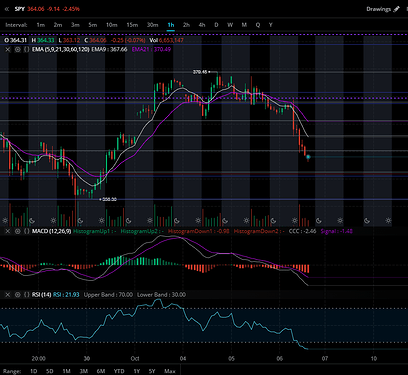Screen dimensions: 408x375
Task: Set range to 6M
Action: [x=101, y=371]
